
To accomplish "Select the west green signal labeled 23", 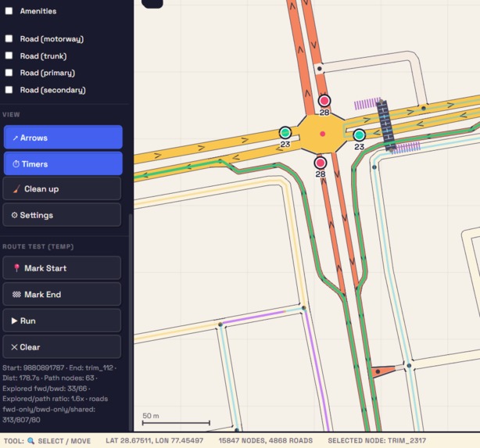I will point(285,133).
